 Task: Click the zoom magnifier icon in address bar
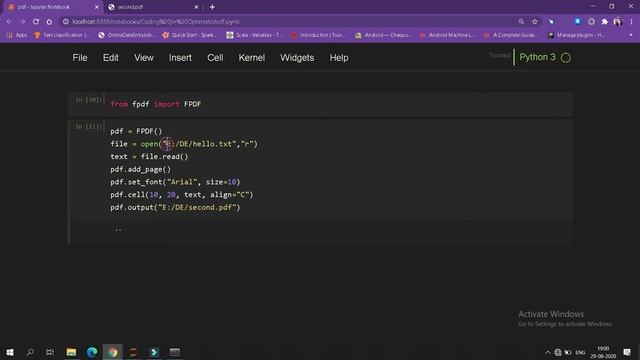tap(521, 21)
